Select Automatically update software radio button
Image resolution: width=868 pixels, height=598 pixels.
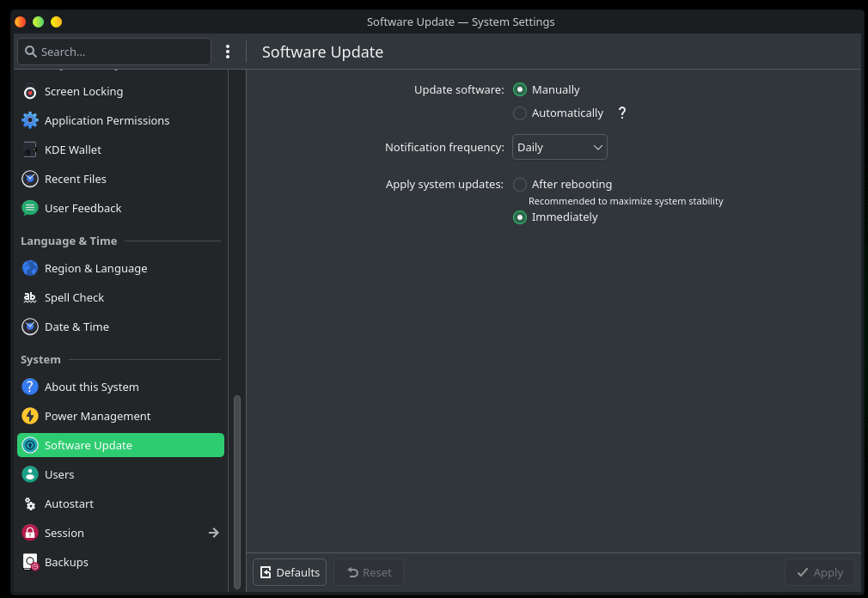tap(520, 113)
